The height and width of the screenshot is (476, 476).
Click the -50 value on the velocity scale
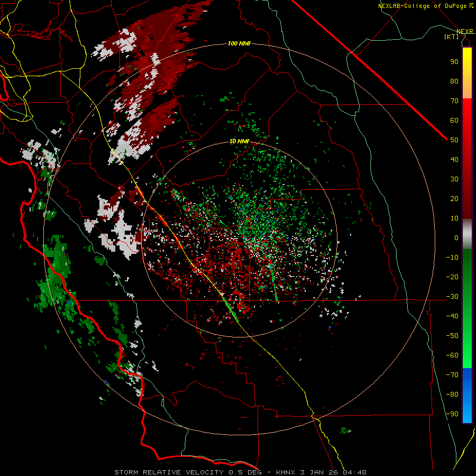[x=452, y=336]
